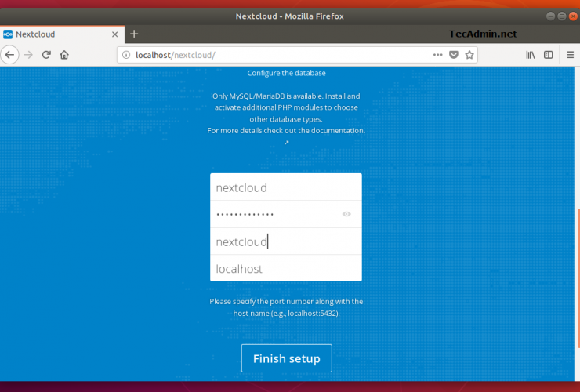Click the localhost database host field
The image size is (580, 392).
285,269
